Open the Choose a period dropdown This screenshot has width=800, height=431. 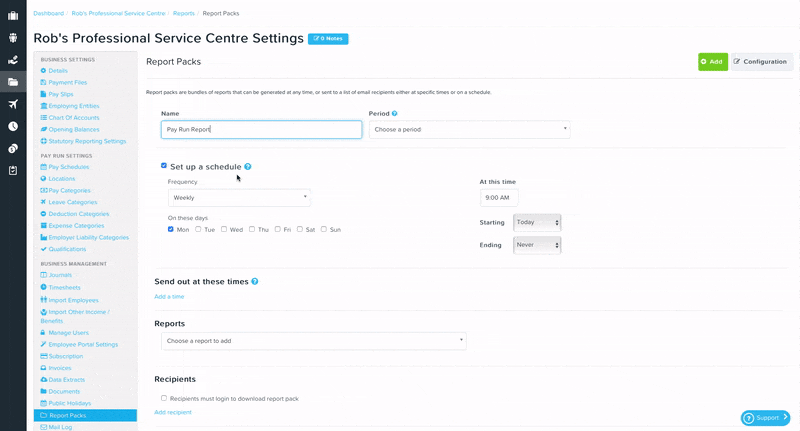(x=469, y=130)
